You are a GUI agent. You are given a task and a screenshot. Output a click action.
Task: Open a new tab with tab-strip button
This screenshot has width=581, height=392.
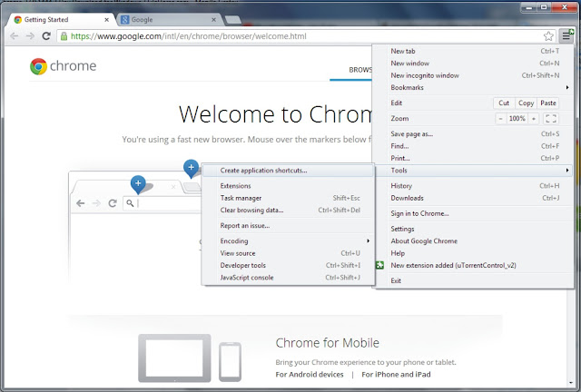click(x=232, y=20)
